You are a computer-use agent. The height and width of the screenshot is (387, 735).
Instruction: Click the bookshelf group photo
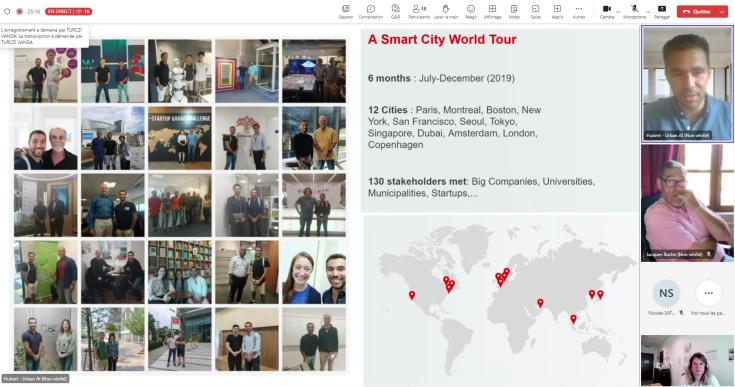[x=180, y=272]
